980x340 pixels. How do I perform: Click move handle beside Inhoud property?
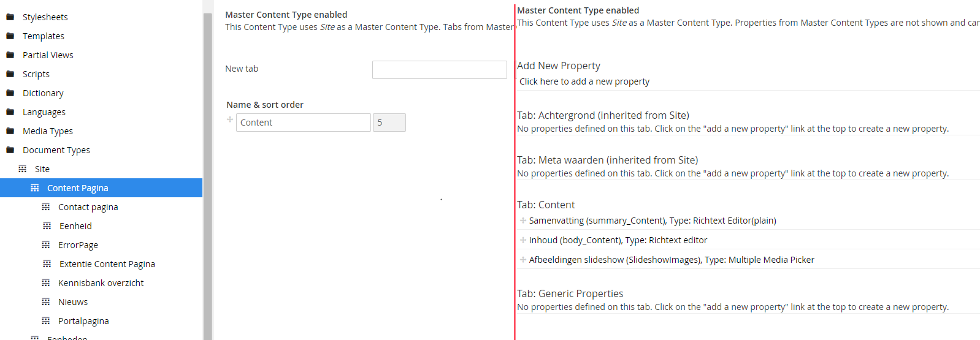point(523,240)
